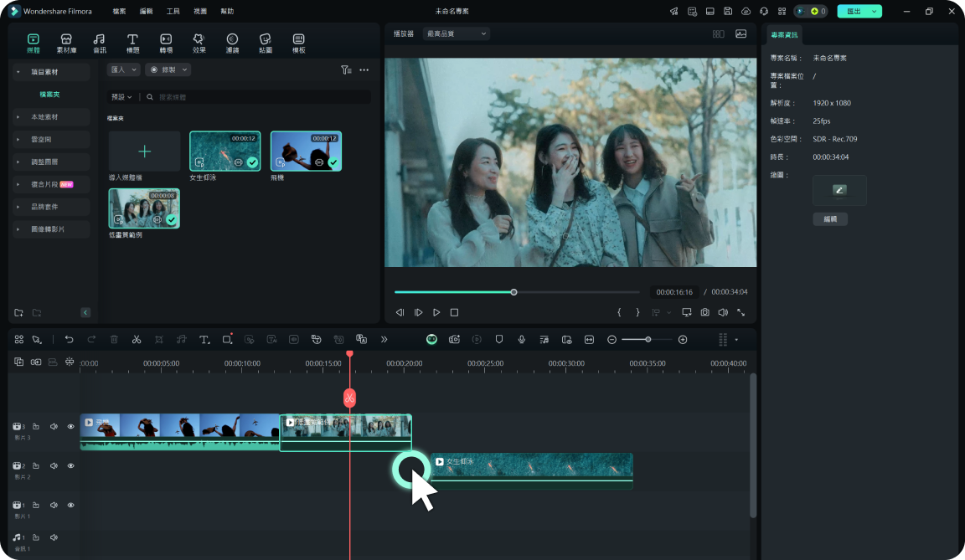The width and height of the screenshot is (965, 560).
Task: Click the 匯出 export button
Action: pos(854,11)
